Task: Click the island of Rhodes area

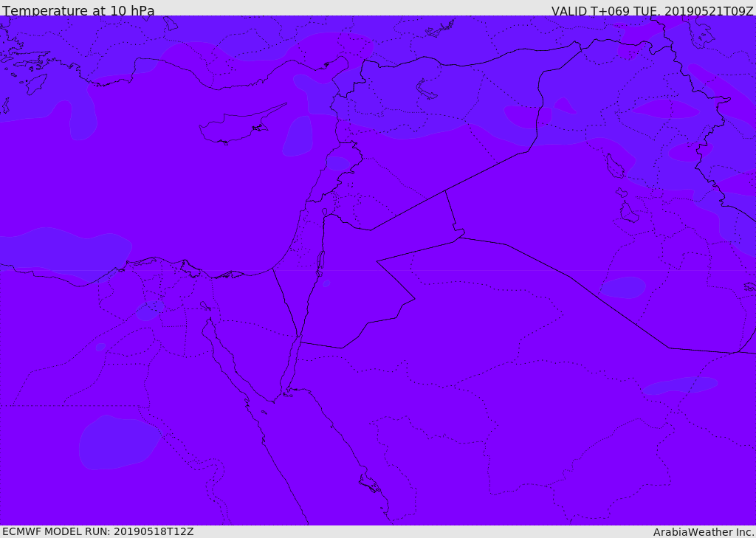Action: coord(36,83)
